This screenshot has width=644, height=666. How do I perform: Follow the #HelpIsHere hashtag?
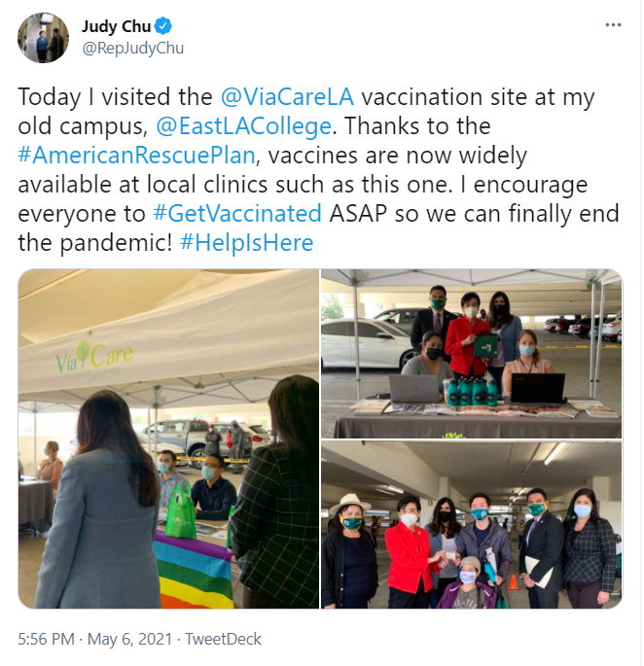point(246,242)
